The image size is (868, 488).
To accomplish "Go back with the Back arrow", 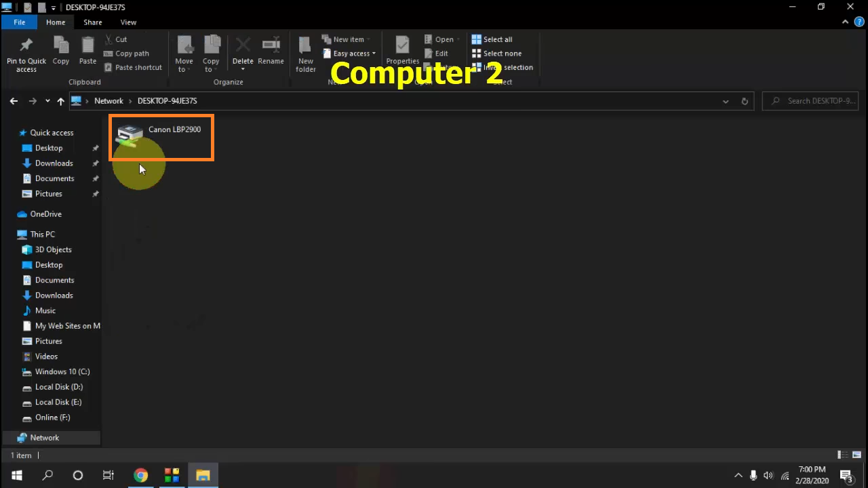I will 14,101.
